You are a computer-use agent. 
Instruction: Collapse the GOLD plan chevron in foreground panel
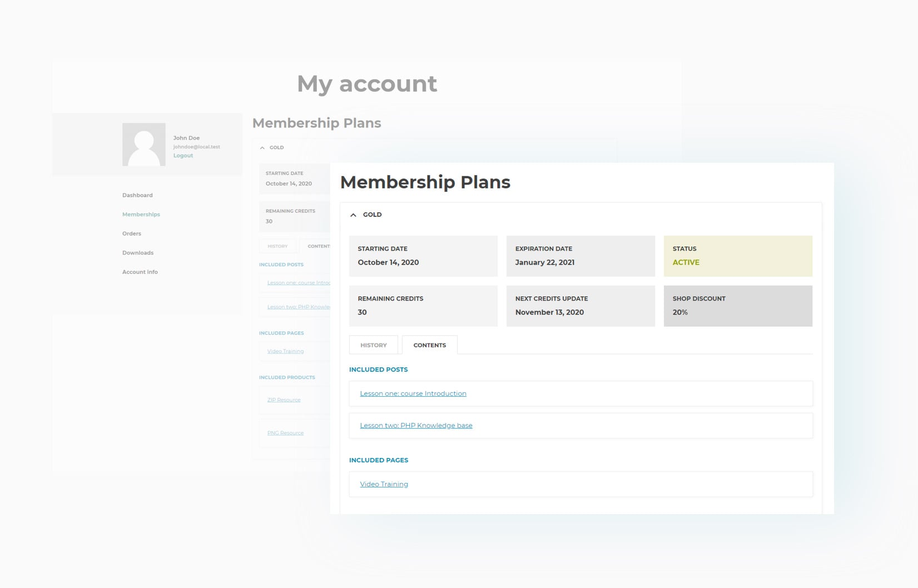pyautogui.click(x=353, y=215)
